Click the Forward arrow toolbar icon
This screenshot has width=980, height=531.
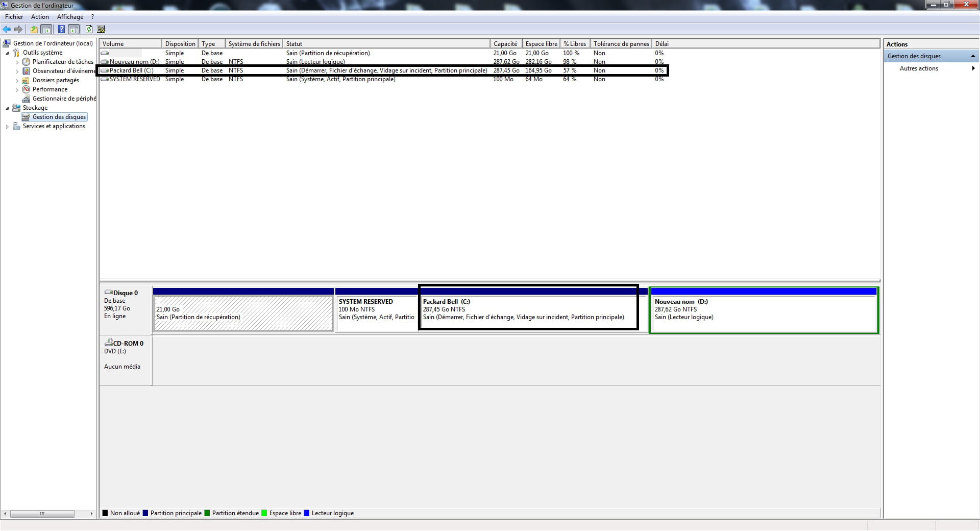click(18, 30)
